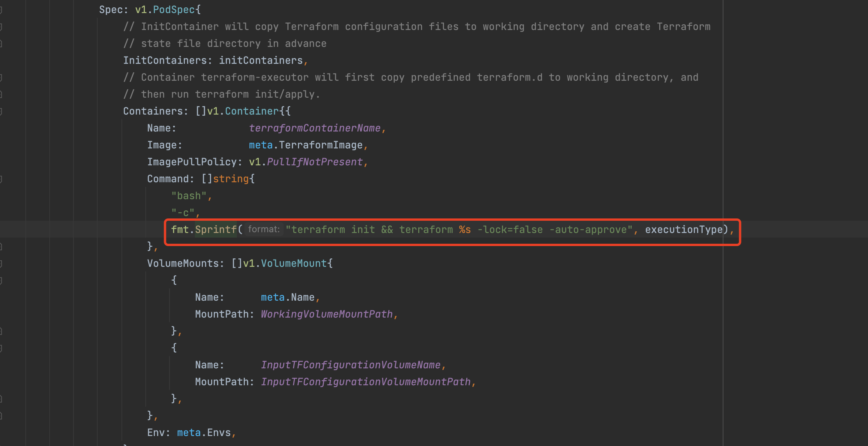868x446 pixels.
Task: Click the "bash" string literal
Action: [x=189, y=196]
